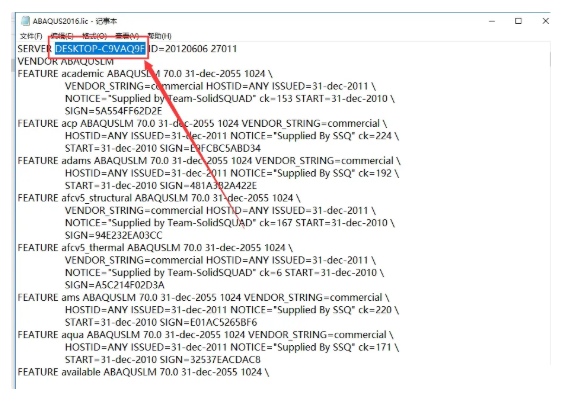Click the vertical scrollbar thumb
The width and height of the screenshot is (565, 417).
[x=550, y=59]
